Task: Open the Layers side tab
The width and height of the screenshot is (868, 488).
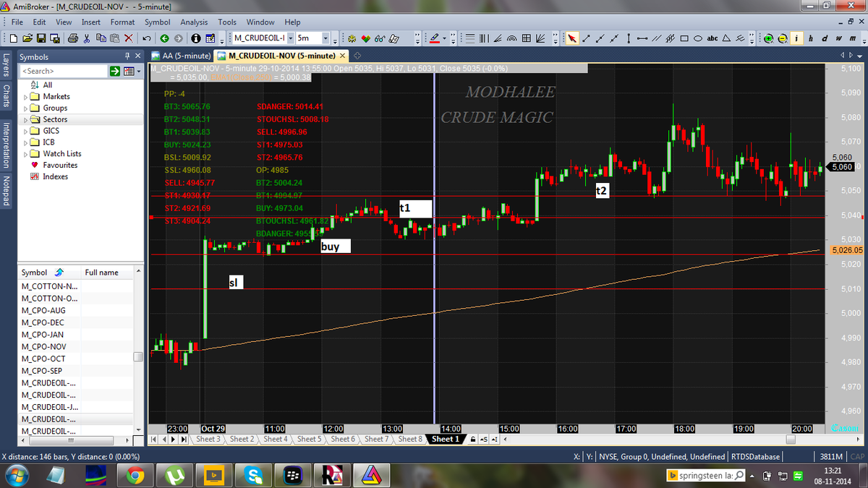Action: pos(6,67)
